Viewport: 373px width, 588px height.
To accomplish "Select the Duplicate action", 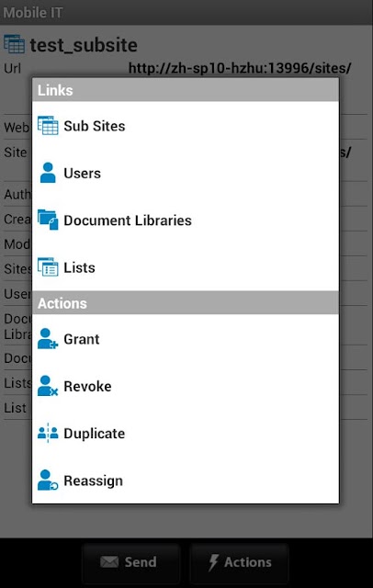I will pos(186,433).
